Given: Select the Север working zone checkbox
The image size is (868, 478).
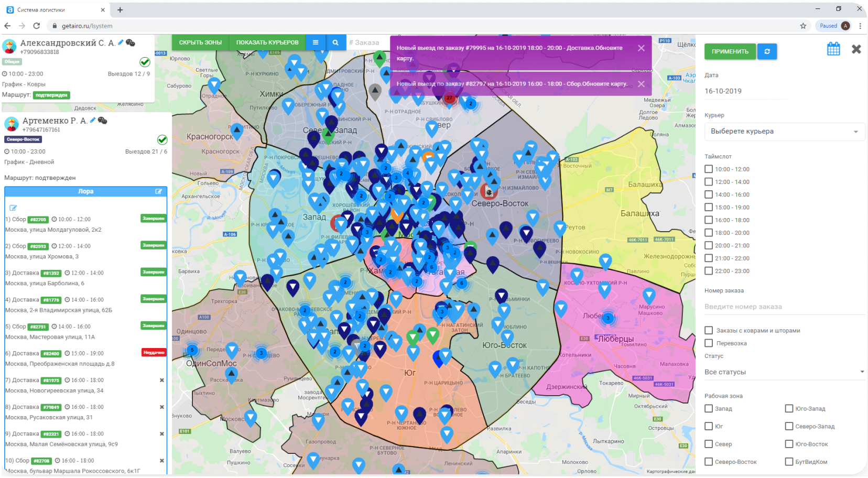Looking at the screenshot, I should (709, 444).
